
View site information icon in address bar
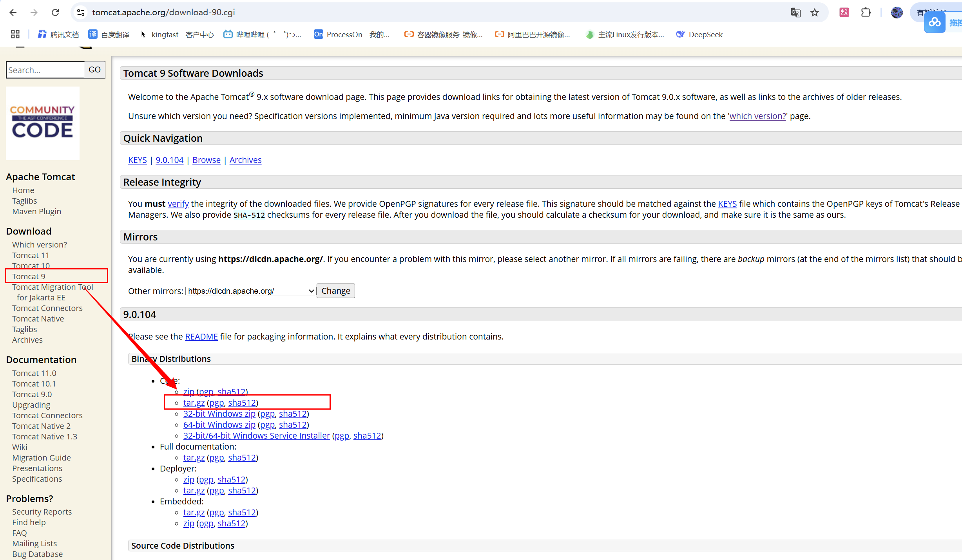pos(81,13)
